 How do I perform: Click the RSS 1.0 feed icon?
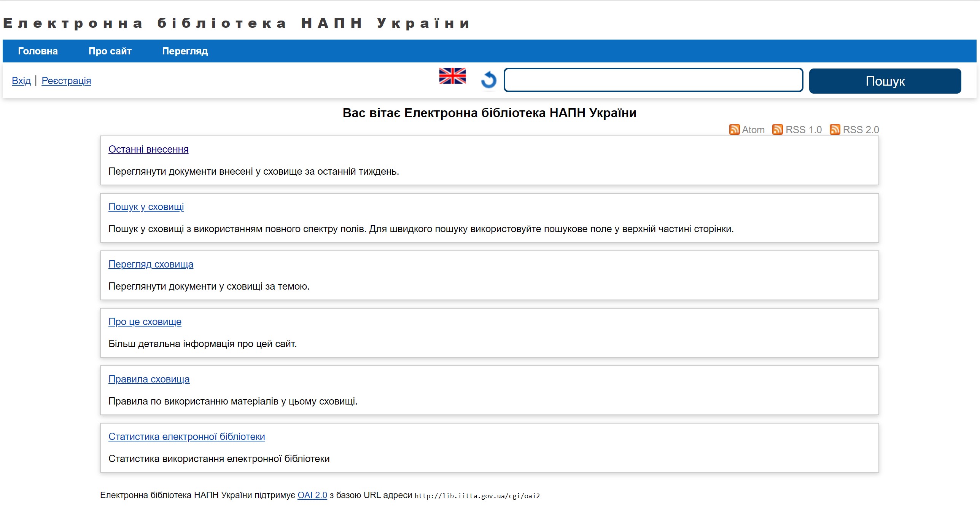(x=777, y=130)
